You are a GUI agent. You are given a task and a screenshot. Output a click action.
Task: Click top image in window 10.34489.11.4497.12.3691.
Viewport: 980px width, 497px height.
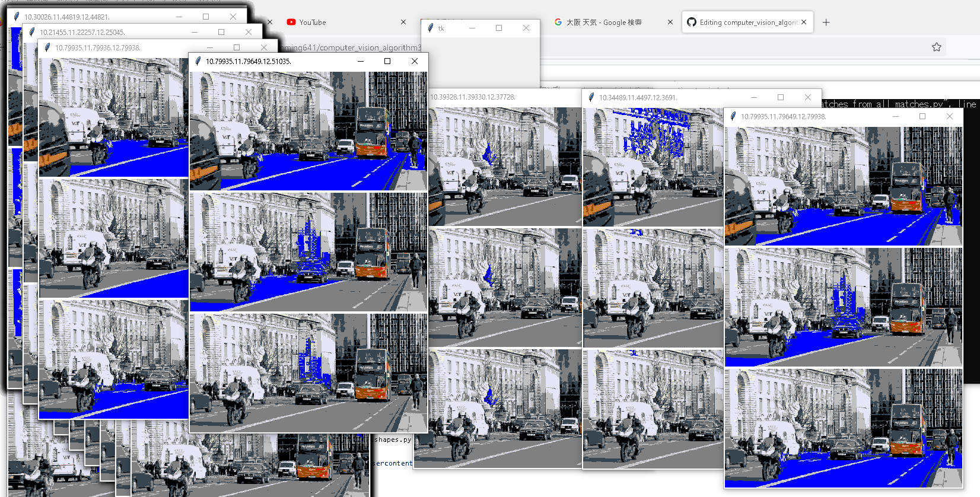click(x=653, y=167)
